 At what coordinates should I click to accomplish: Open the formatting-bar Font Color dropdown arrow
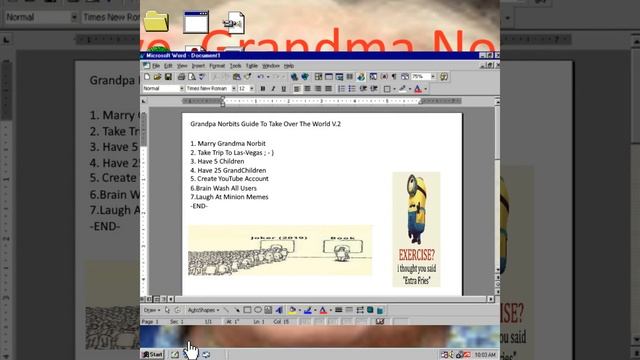click(x=425, y=89)
